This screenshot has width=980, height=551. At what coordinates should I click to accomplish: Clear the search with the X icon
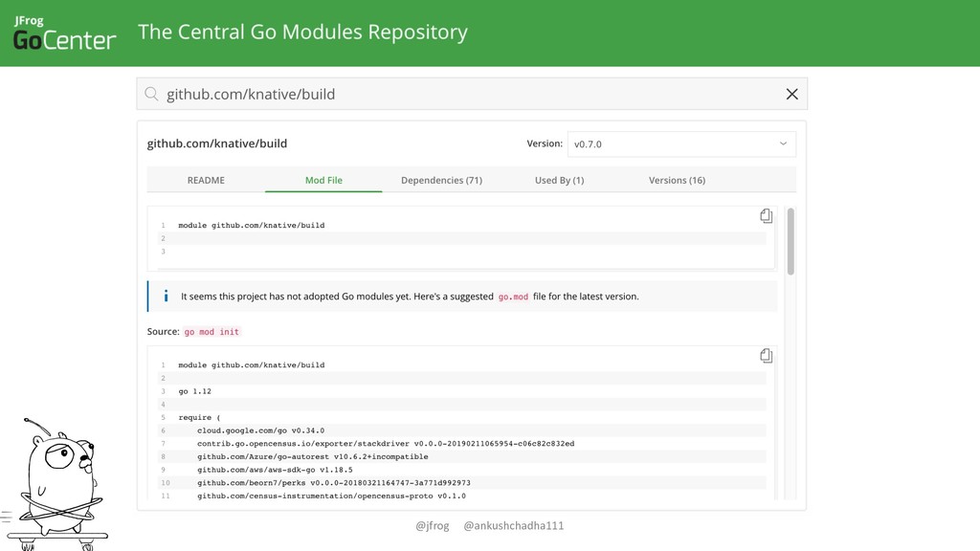tap(791, 94)
